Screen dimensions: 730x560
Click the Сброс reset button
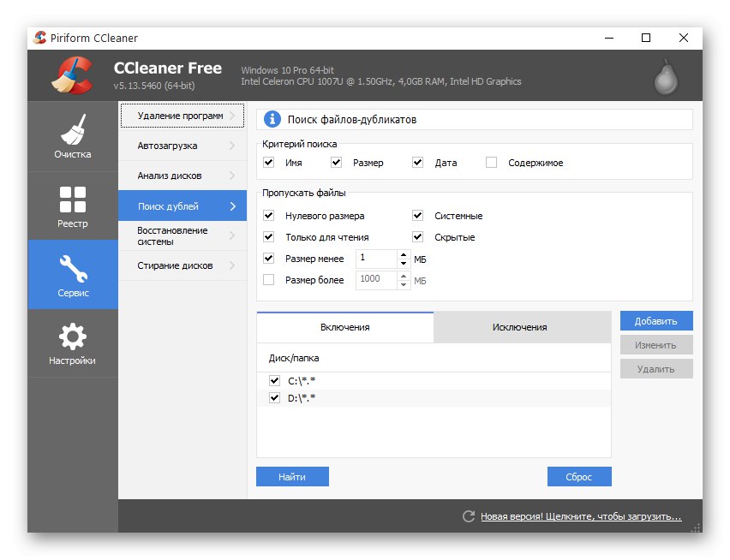point(579,477)
